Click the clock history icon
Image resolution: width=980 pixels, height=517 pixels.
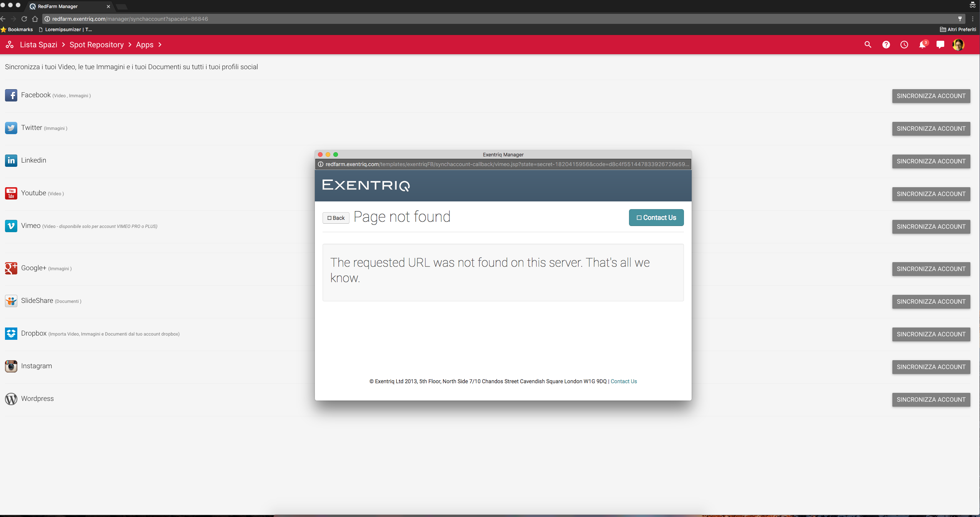coord(904,45)
